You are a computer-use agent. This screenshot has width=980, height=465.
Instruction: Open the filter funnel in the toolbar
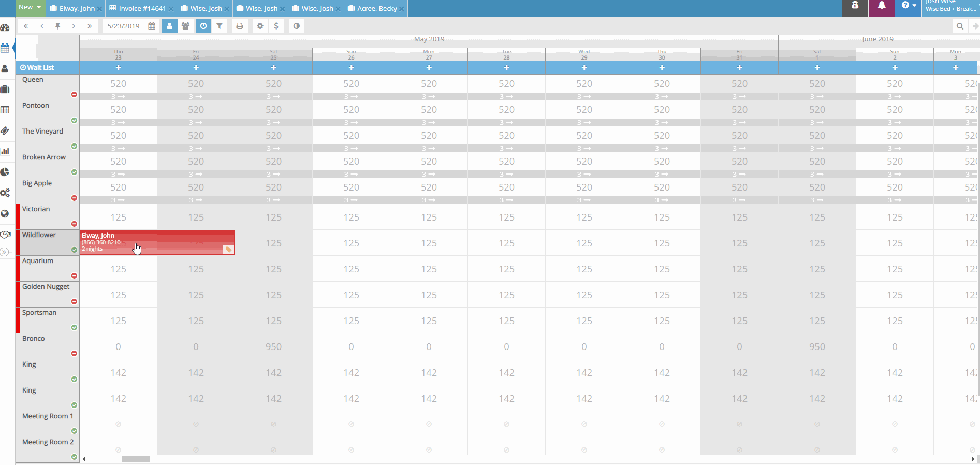click(220, 26)
